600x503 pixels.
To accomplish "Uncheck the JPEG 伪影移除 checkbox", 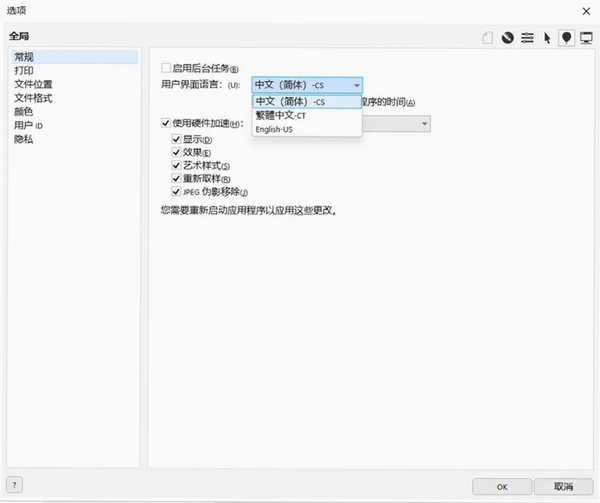I will [x=176, y=191].
